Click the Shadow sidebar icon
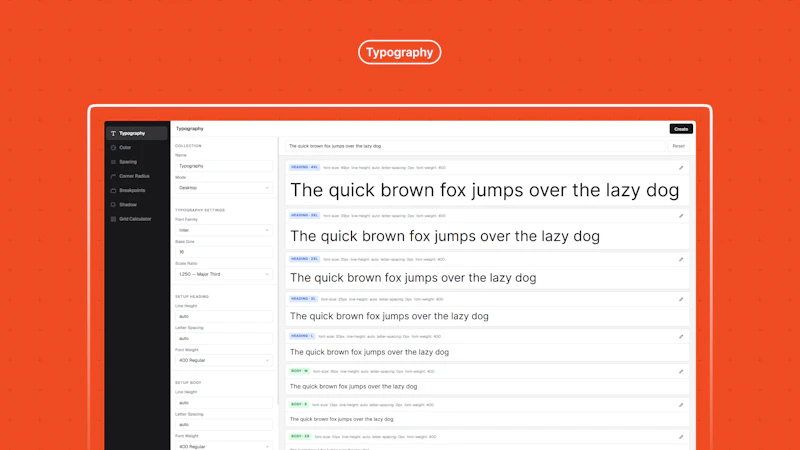The height and width of the screenshot is (450, 800). click(113, 205)
